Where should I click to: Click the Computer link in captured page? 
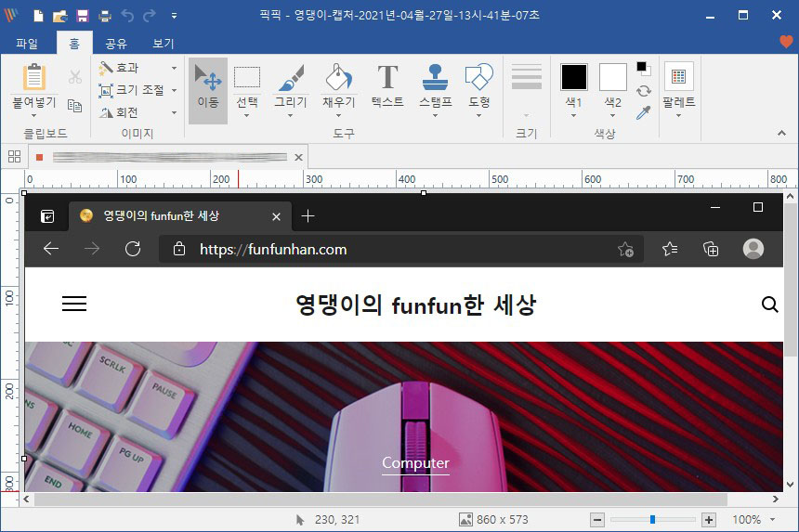click(416, 462)
